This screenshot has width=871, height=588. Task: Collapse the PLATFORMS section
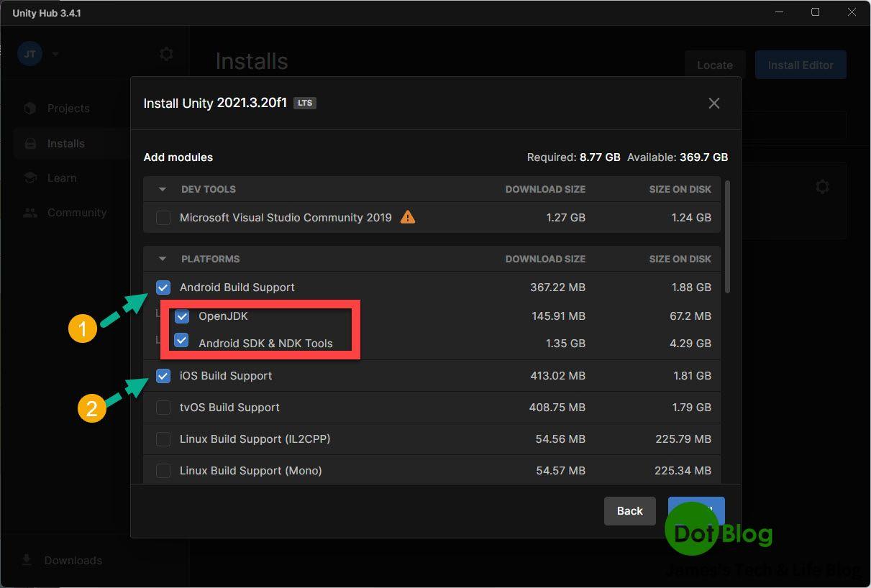(163, 259)
